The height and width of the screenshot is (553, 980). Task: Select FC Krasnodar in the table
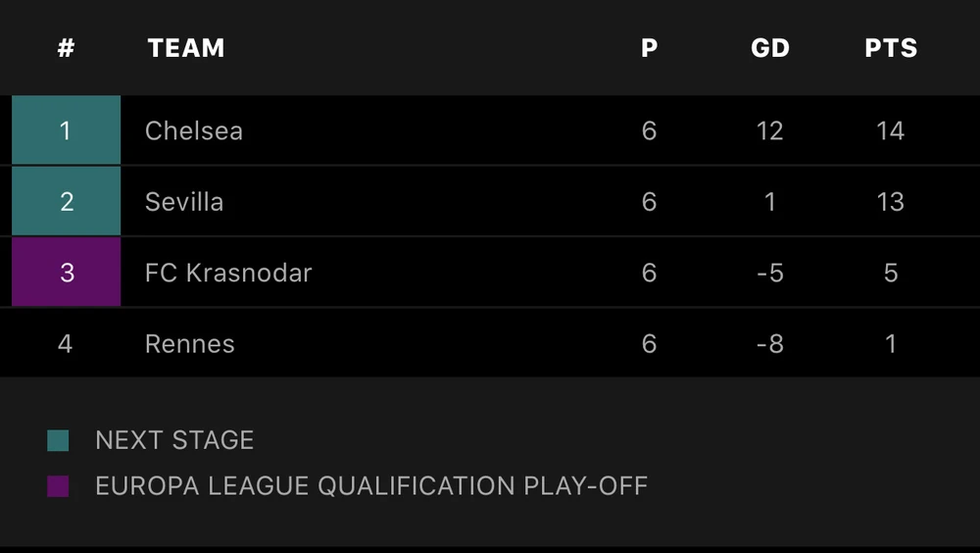[228, 273]
